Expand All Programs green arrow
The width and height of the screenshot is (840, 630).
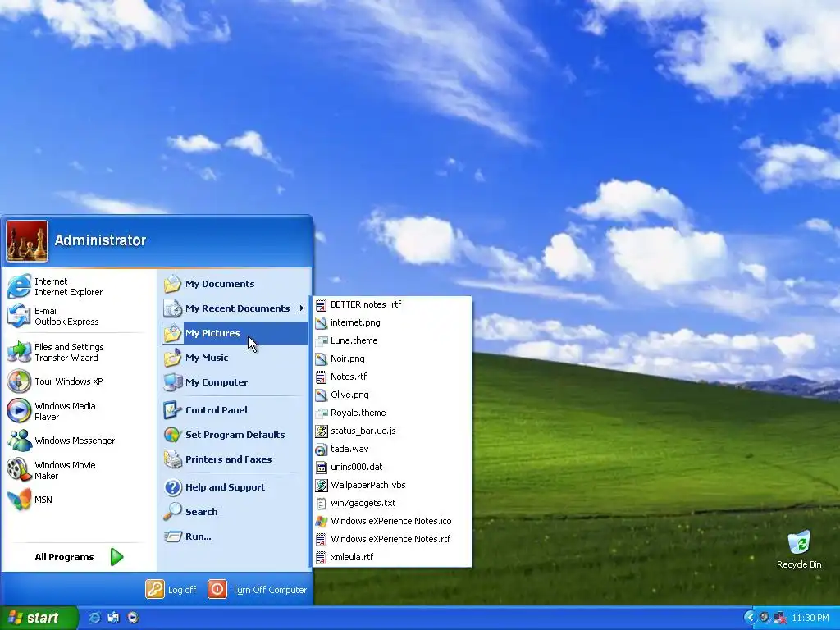click(x=116, y=557)
